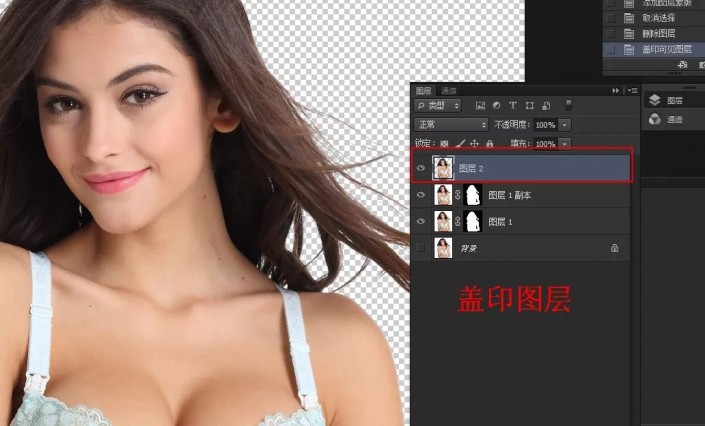
Task: Click the 填充 100% value field
Action: point(545,144)
